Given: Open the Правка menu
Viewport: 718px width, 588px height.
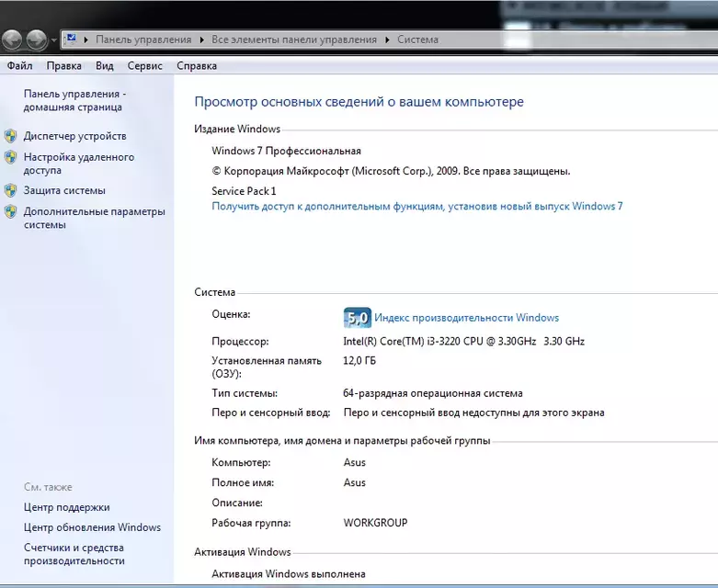Looking at the screenshot, I should click(64, 66).
